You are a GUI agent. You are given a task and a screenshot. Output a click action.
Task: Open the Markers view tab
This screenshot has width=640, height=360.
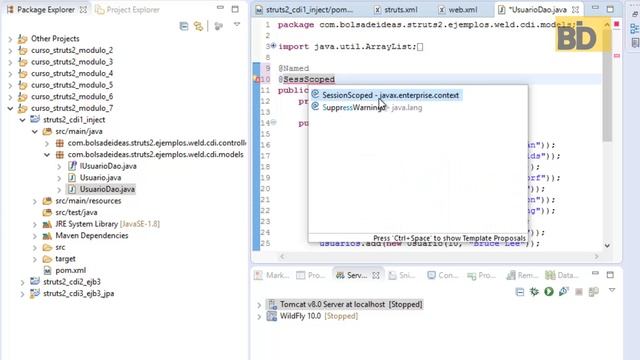[271, 276]
